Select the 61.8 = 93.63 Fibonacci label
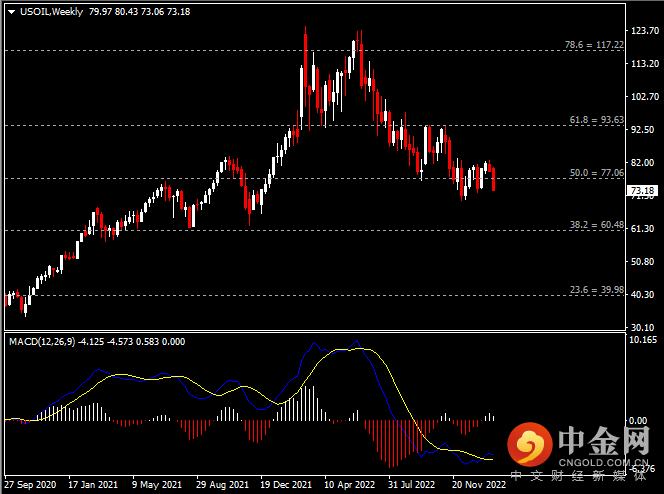The width and height of the screenshot is (664, 494). point(597,120)
